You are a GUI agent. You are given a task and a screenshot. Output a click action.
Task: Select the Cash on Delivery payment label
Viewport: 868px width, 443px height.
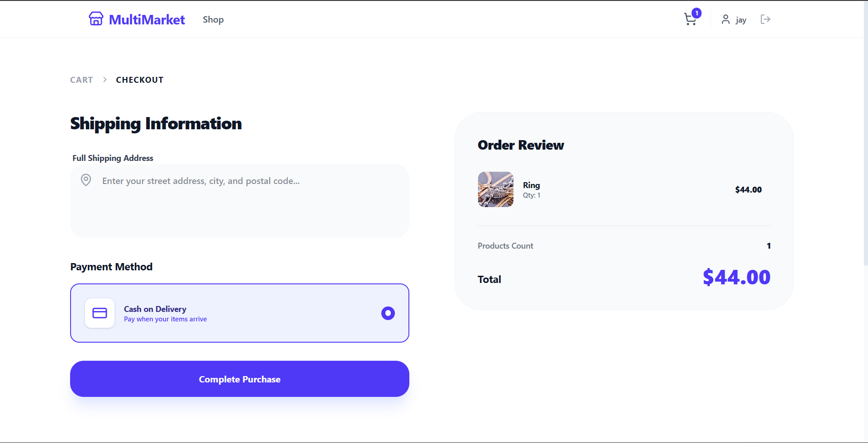155,309
